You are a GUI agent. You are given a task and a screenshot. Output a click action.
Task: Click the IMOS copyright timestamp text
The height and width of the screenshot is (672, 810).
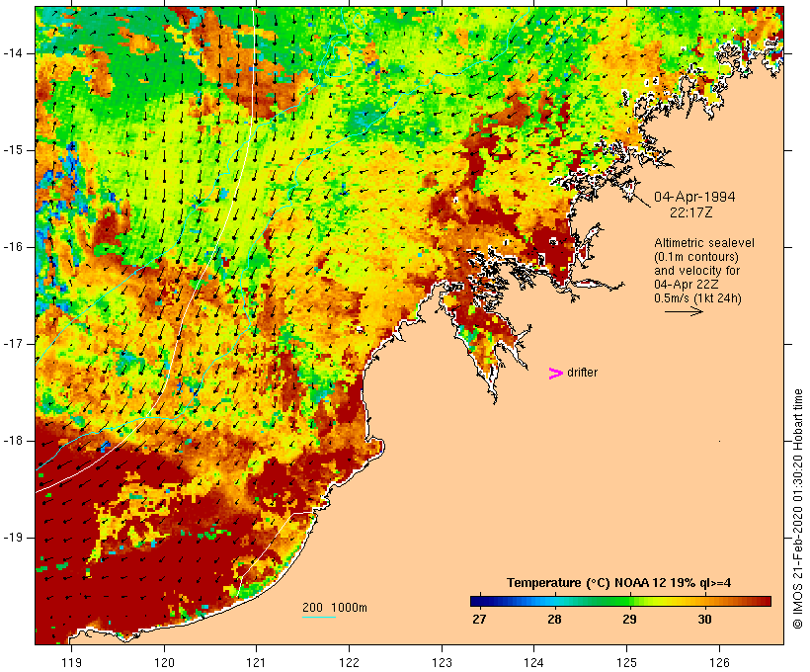[797, 509]
